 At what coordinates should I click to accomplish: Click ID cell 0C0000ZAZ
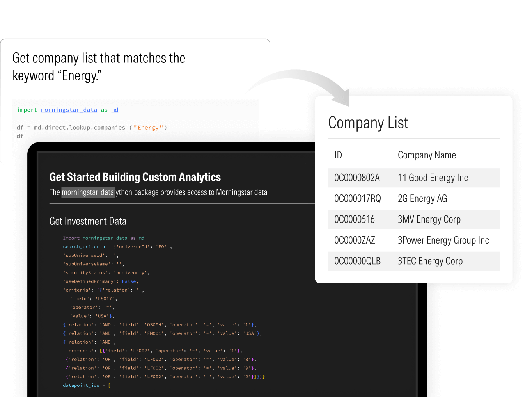[355, 240]
